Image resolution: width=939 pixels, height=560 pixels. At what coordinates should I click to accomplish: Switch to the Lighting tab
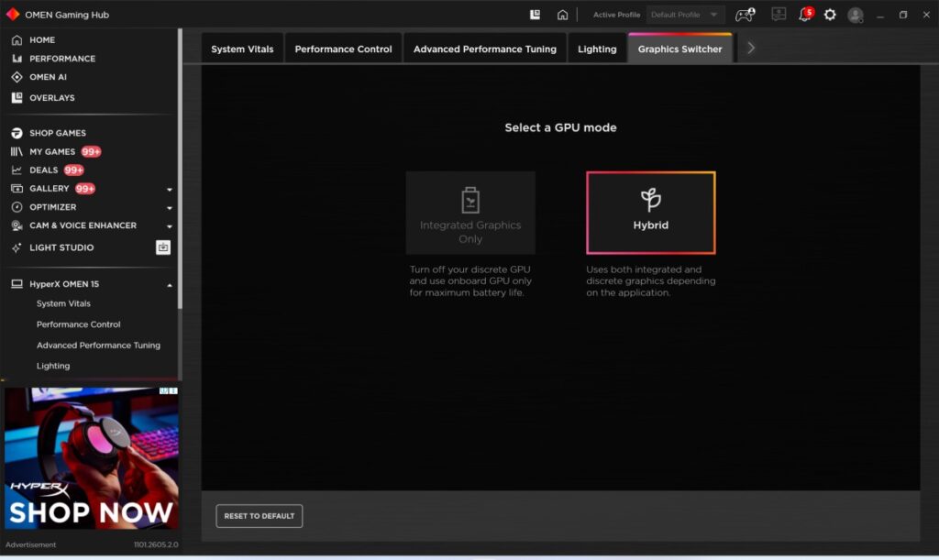click(597, 49)
